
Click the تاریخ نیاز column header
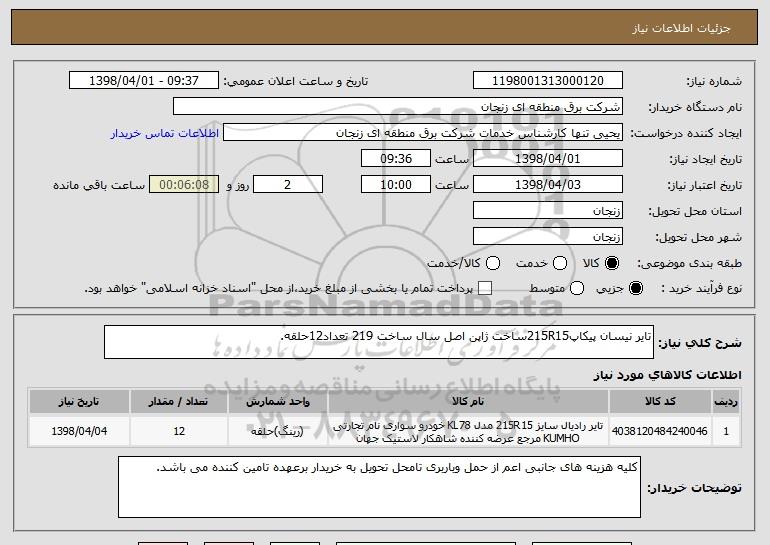point(79,402)
